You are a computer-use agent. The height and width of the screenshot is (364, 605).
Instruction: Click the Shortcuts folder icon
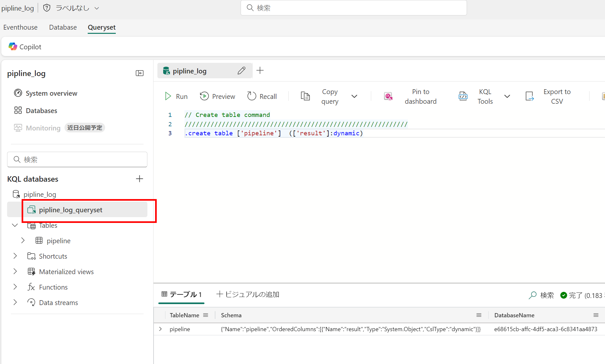click(x=31, y=256)
